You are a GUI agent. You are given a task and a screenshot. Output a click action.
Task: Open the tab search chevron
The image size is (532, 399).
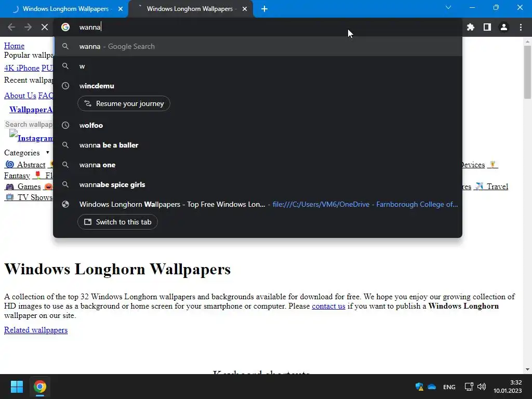[448, 7]
